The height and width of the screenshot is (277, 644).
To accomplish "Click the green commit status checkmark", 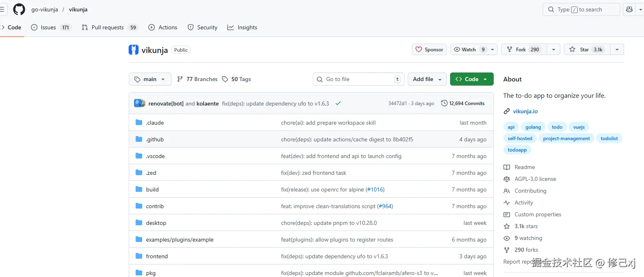I will pos(338,103).
